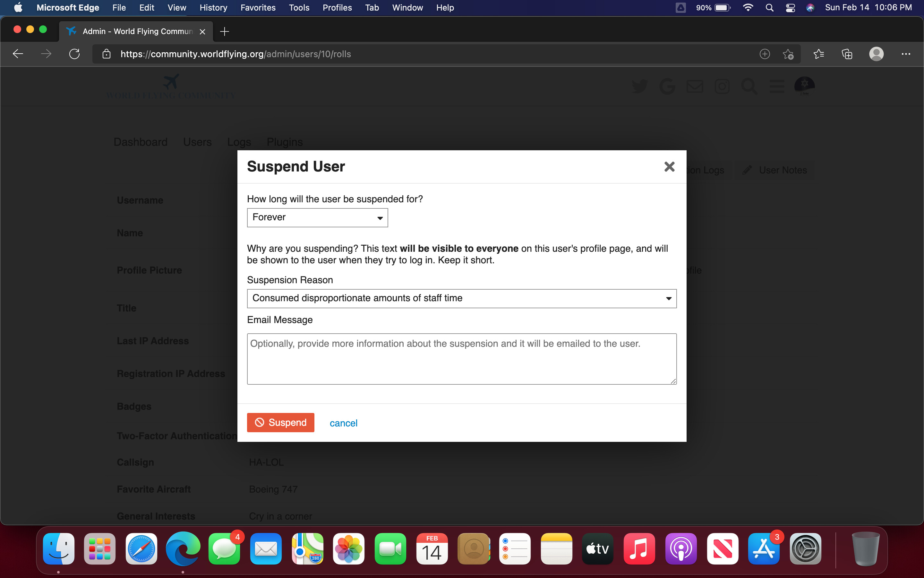Open Maps from the Dock
This screenshot has height=578, width=924.
tap(307, 549)
